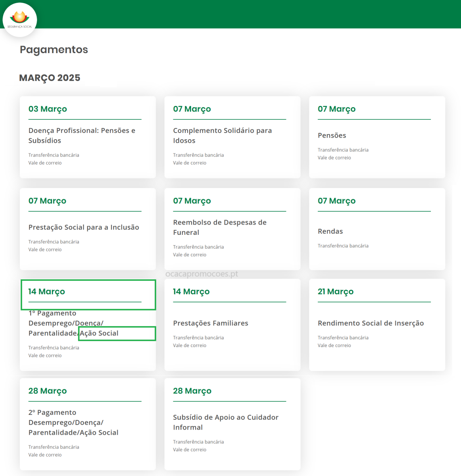Viewport: 461px width, 476px height.
Task: Select 2º Pagamento Desemprego/Doença card
Action: [x=88, y=424]
